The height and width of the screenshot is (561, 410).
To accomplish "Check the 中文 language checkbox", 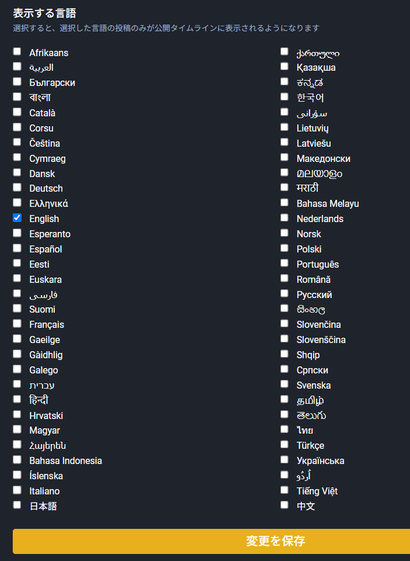I will [x=284, y=505].
